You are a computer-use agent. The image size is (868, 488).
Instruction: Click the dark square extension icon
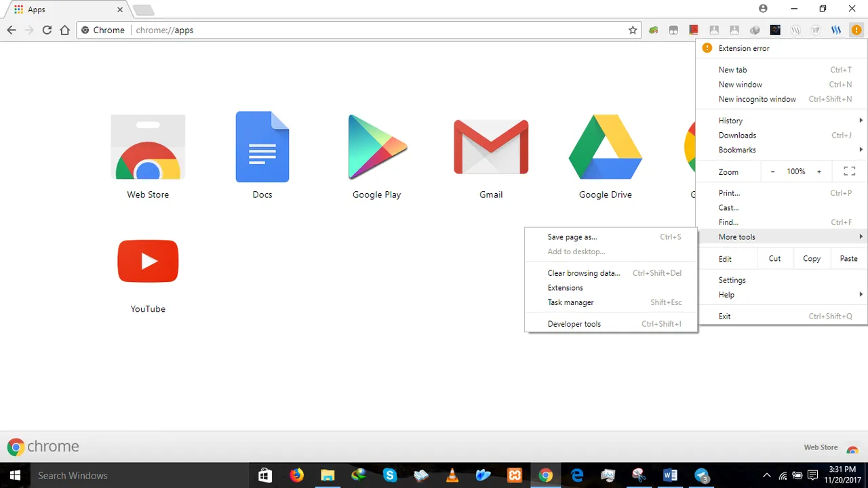775,30
